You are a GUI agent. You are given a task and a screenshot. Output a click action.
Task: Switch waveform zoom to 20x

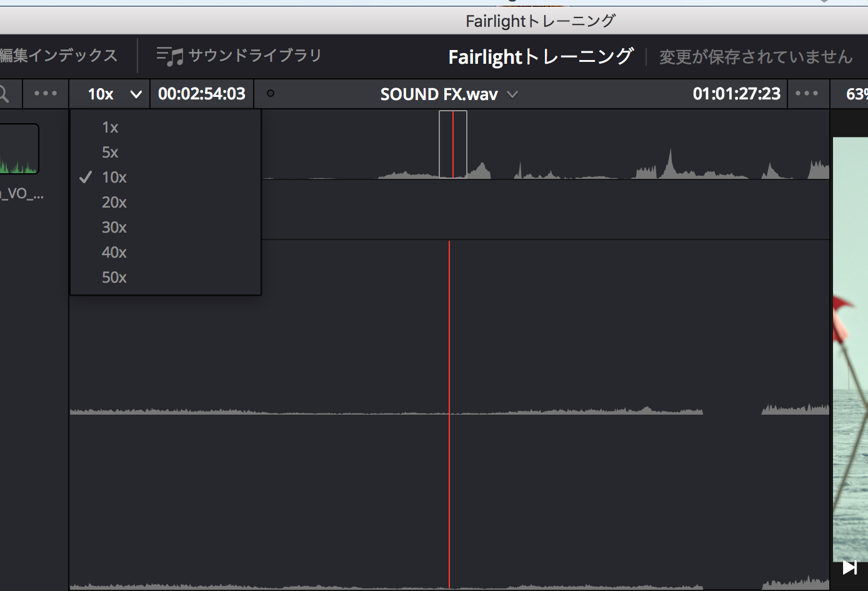tap(114, 203)
